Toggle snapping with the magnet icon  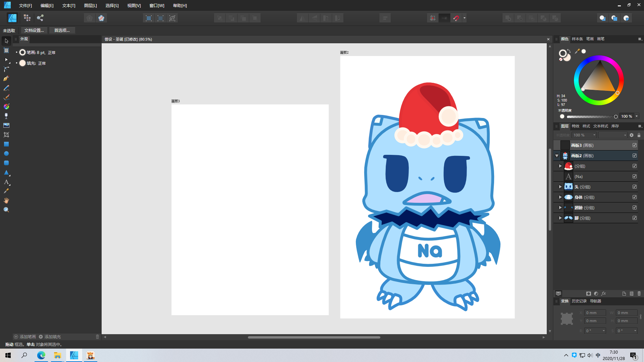(456, 18)
